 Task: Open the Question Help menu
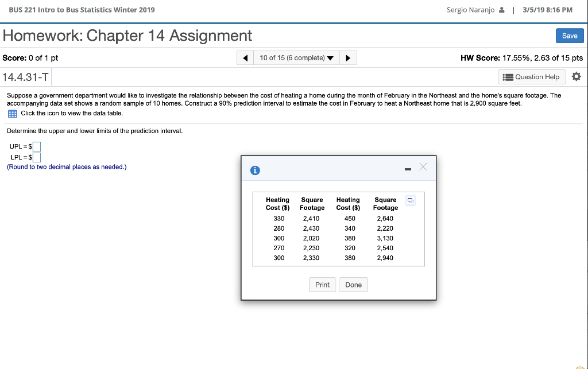[531, 76]
